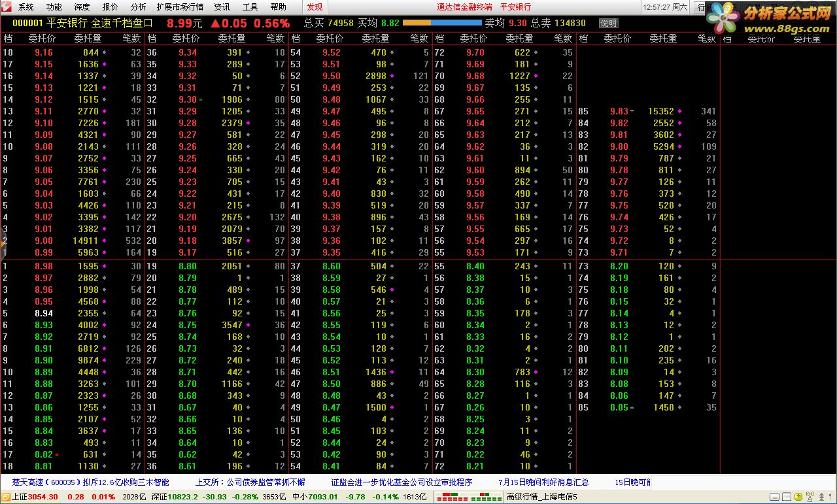
Task: Select the sell volume 2898
Action: click(376, 76)
